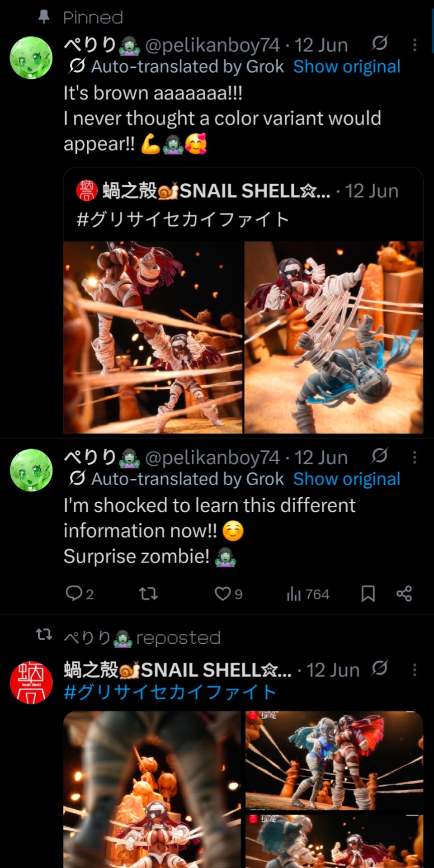Click Grok icon on pinned tweet header
Image resolution: width=434 pixels, height=868 pixels.
[380, 43]
